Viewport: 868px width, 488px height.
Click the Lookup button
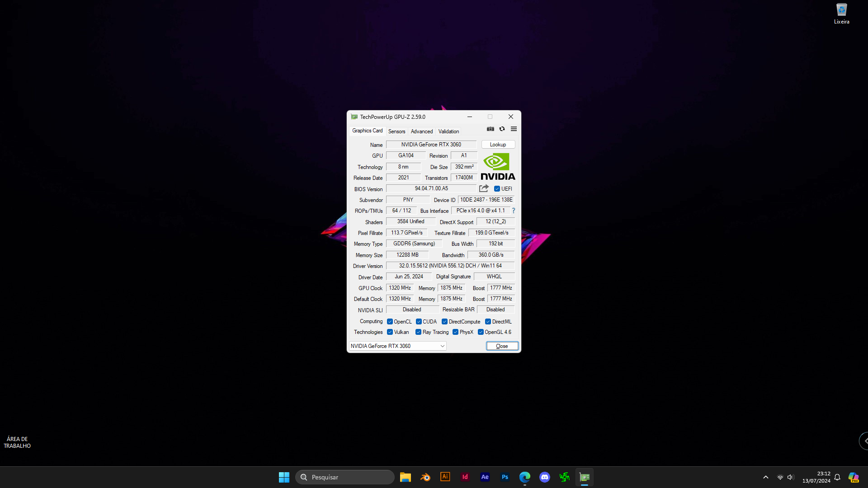[x=498, y=145]
